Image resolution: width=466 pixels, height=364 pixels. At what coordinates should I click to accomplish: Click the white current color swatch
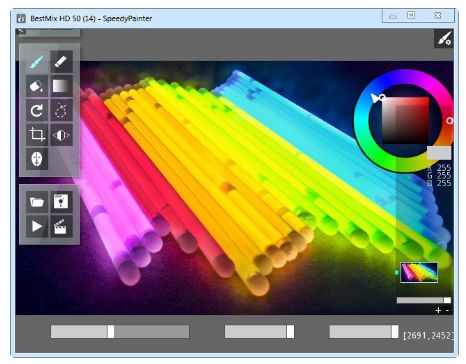coord(439,153)
